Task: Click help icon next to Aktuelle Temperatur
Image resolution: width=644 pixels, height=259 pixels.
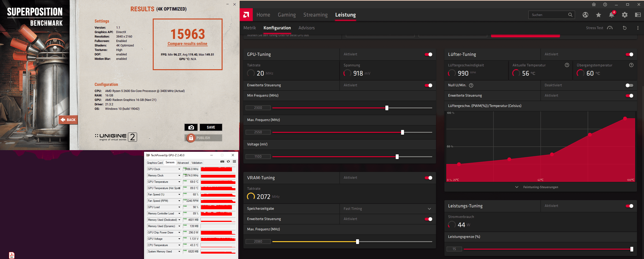Action: pos(567,65)
